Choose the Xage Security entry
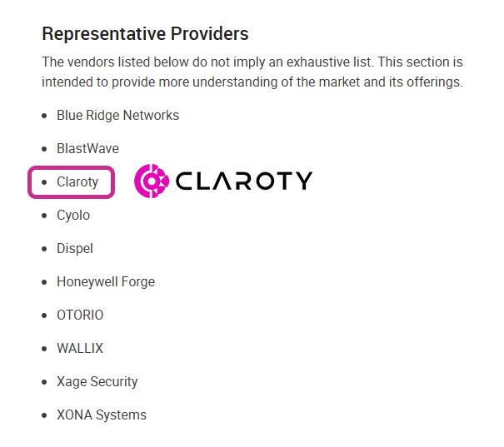 (x=97, y=381)
